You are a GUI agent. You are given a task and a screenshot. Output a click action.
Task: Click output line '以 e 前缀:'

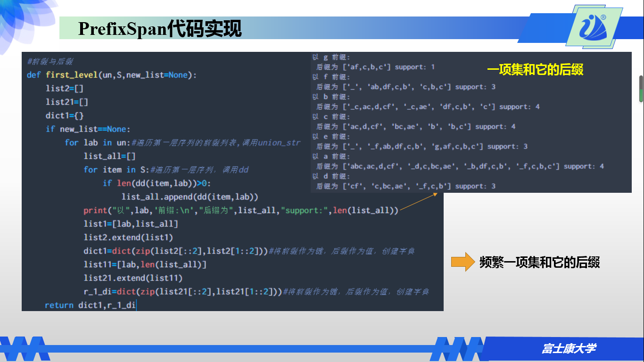[x=331, y=136]
